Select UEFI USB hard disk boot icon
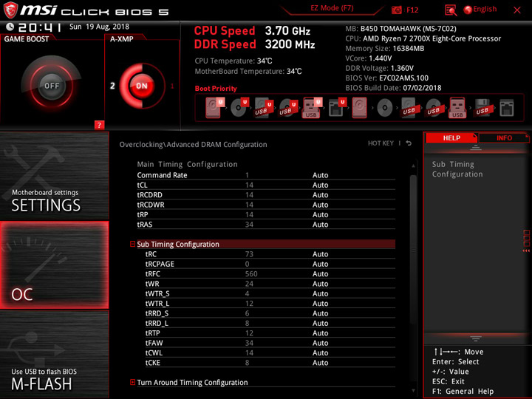Image resolution: width=532 pixels, height=399 pixels. coord(264,108)
